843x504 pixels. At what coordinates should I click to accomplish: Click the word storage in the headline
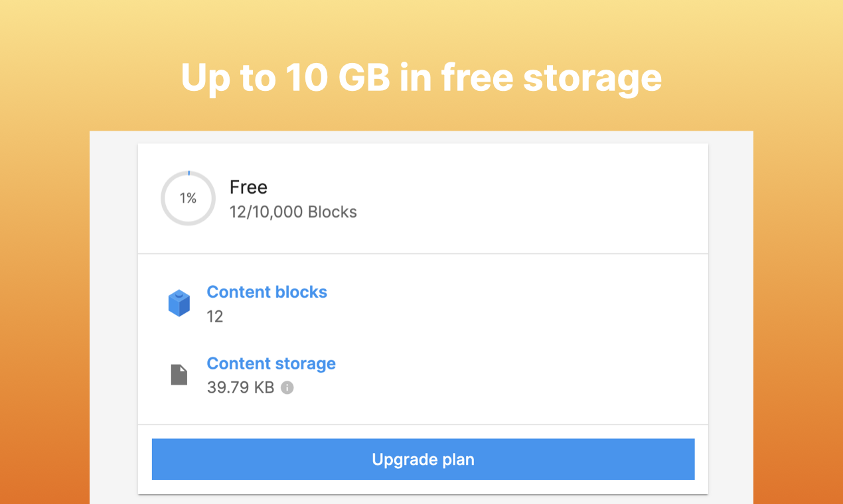592,78
